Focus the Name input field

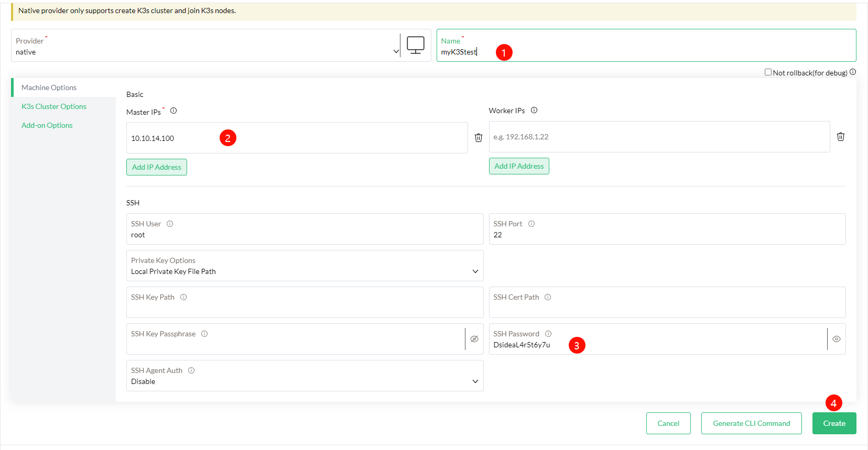pyautogui.click(x=646, y=46)
